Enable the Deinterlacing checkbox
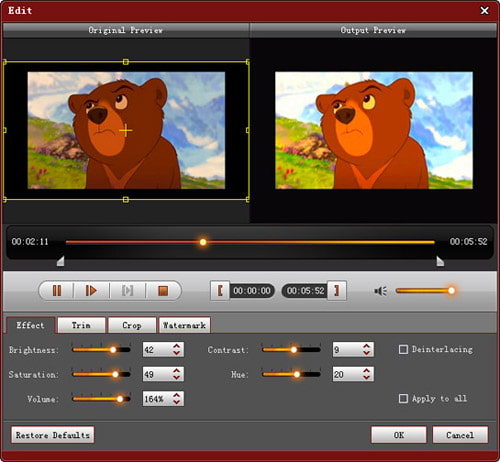This screenshot has width=500, height=462. pyautogui.click(x=403, y=349)
